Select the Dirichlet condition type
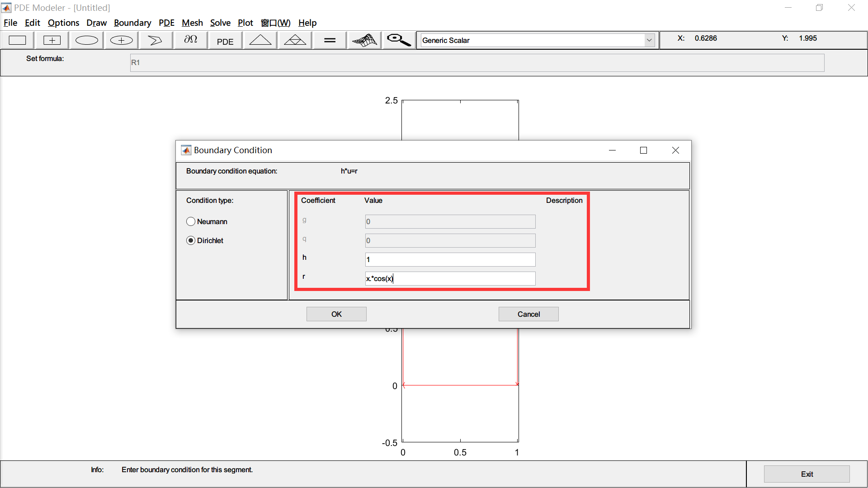The image size is (868, 488). coord(191,240)
